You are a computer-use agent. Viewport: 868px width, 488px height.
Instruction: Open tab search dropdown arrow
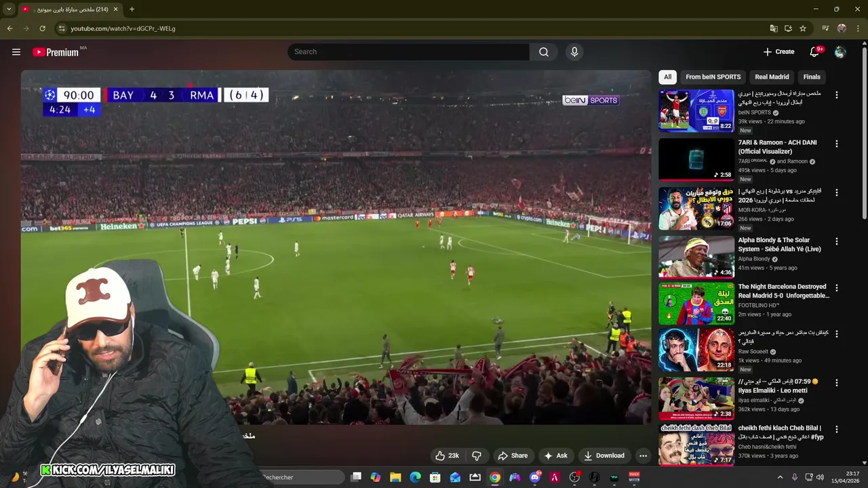pos(9,9)
